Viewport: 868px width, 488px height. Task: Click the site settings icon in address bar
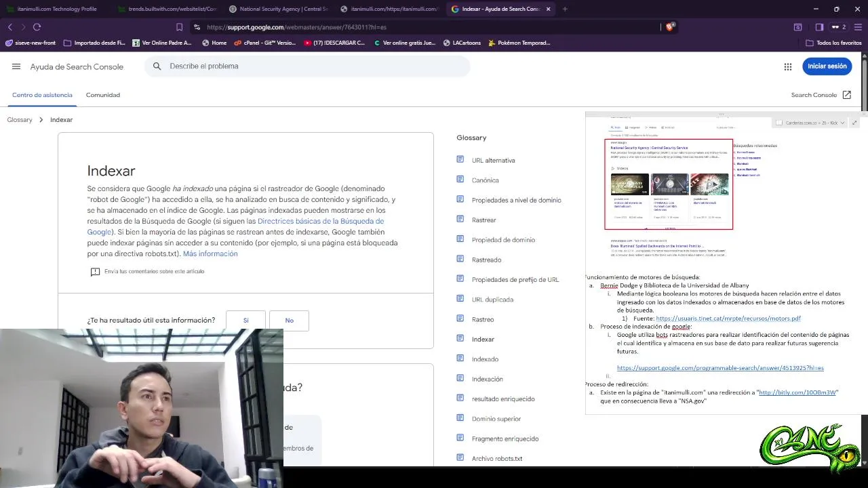pos(197,27)
